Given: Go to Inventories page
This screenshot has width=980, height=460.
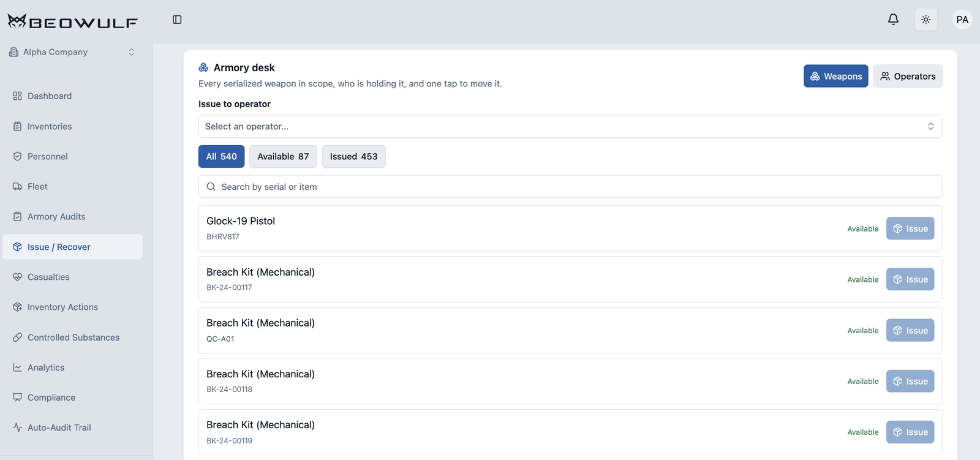Looking at the screenshot, I should [x=72, y=126].
